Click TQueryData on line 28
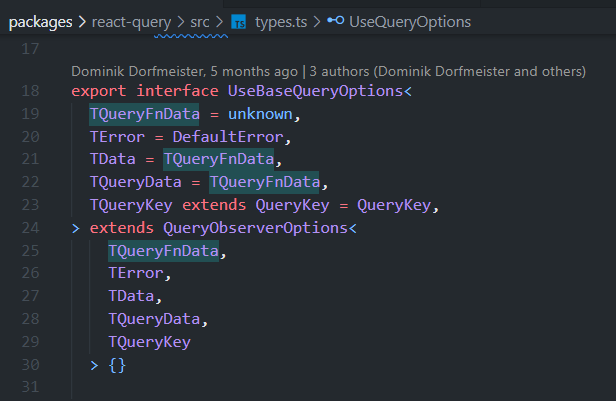Viewport: 616px width, 401px height. (x=154, y=319)
